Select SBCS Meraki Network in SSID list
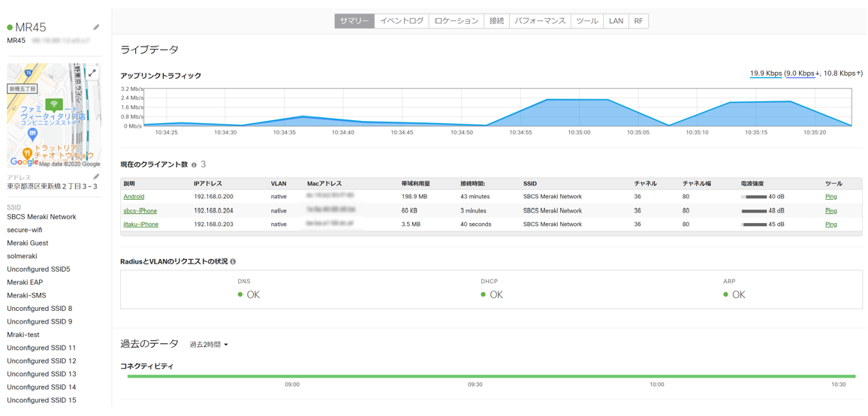 (x=41, y=216)
